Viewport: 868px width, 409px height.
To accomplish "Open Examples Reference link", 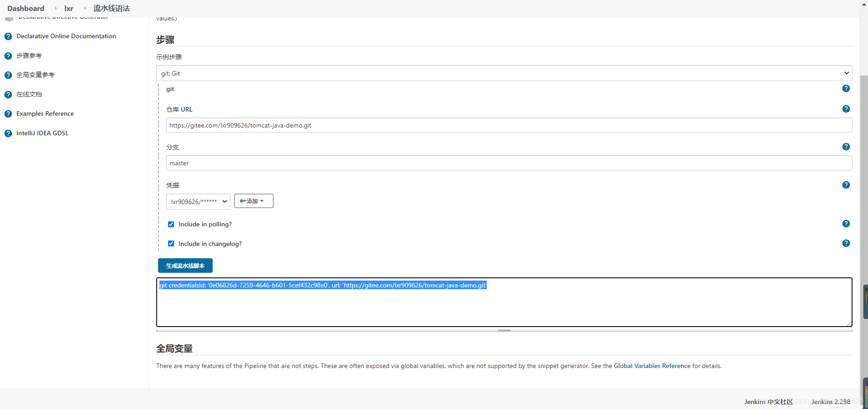I will [45, 113].
